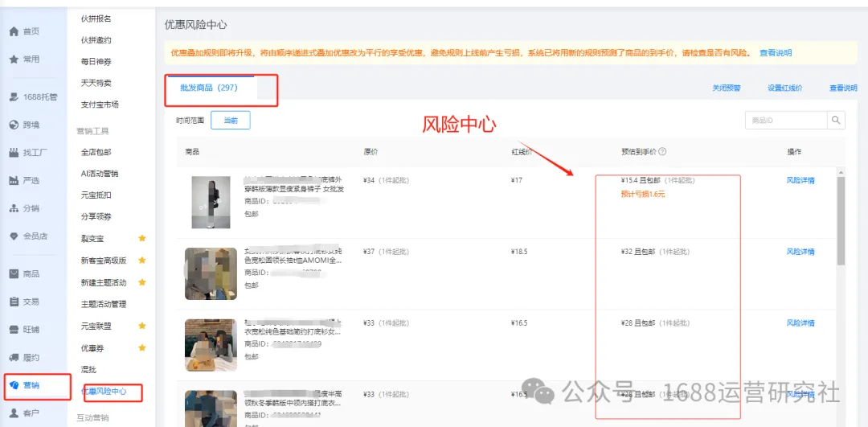The height and width of the screenshot is (427, 868).
Task: Click the 营销工具 section heading
Action: tap(92, 131)
